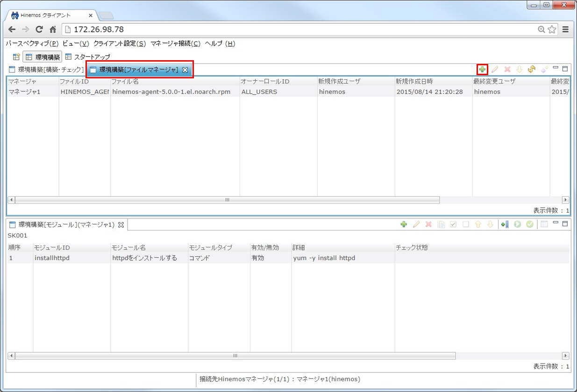Move module down with arrow icon in Module toolbar

click(x=490, y=224)
